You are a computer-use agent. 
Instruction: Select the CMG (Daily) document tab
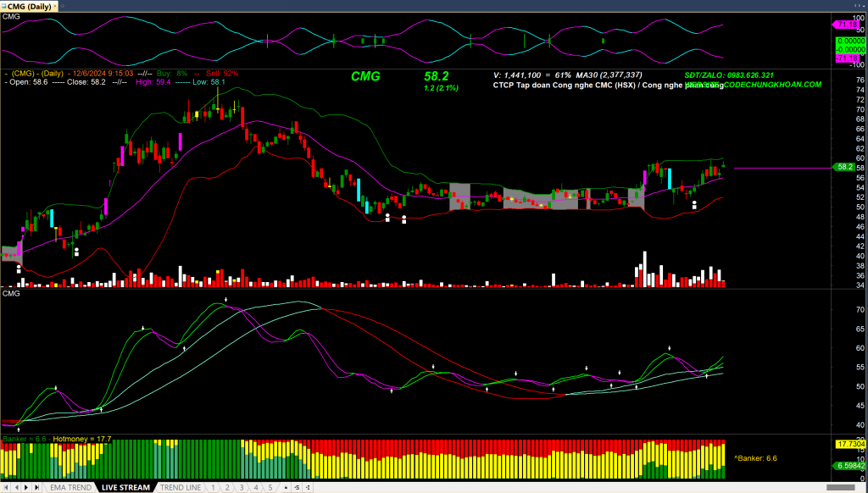click(x=27, y=6)
